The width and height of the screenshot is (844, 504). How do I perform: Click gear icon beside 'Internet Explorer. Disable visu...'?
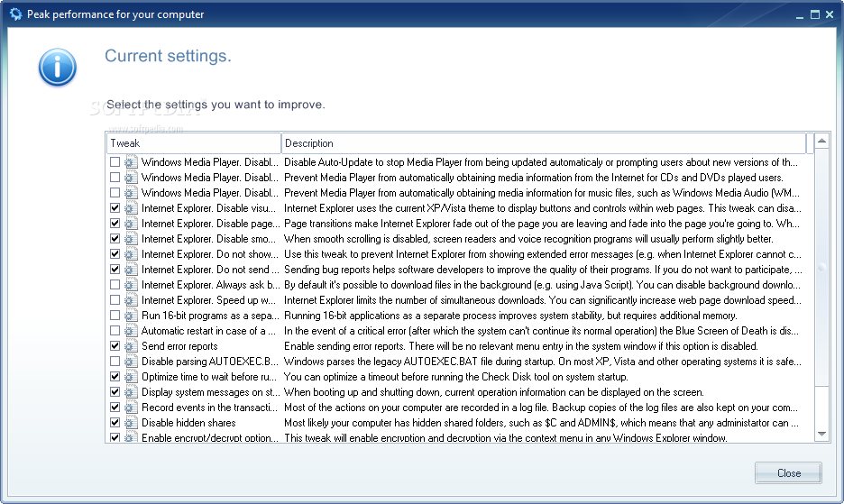click(130, 208)
